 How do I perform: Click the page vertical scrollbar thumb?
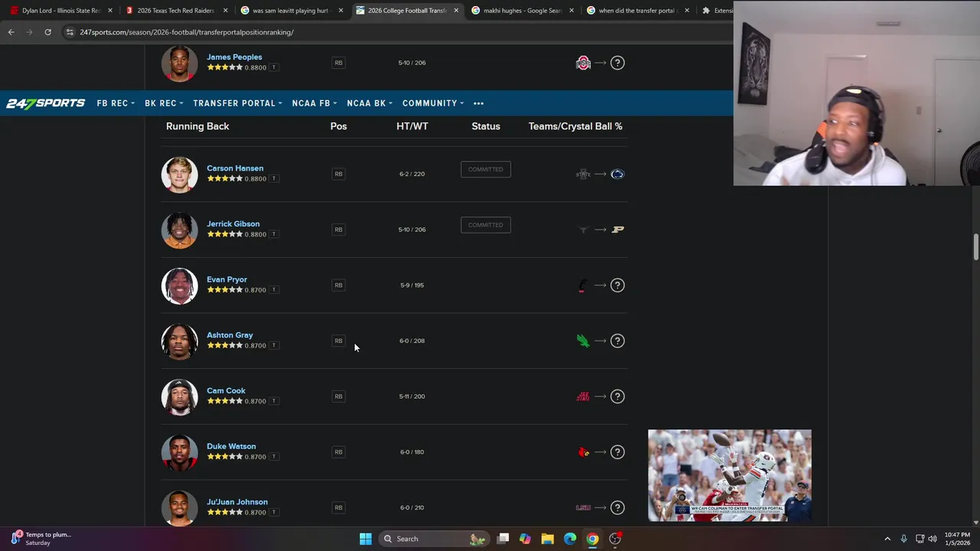point(976,247)
